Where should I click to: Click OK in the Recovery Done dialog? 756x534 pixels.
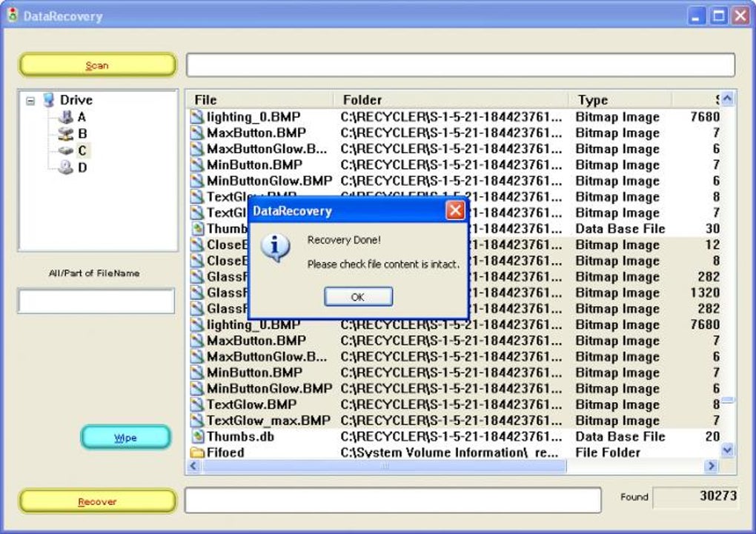pyautogui.click(x=358, y=297)
